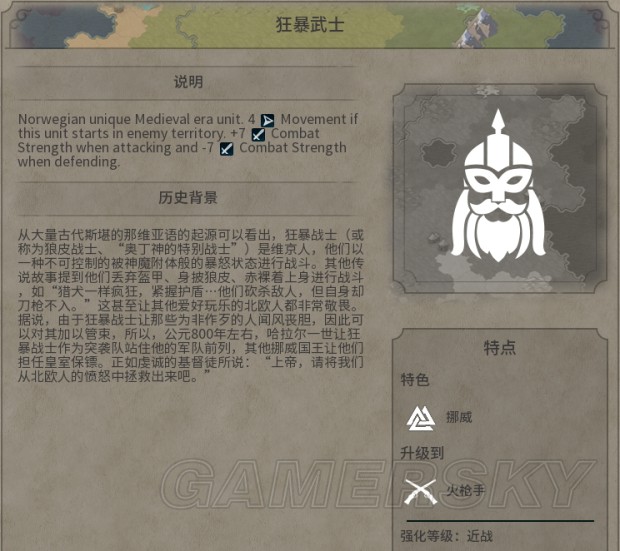Click the crossed muskets upgrade icon
620x551 pixels.
click(421, 492)
